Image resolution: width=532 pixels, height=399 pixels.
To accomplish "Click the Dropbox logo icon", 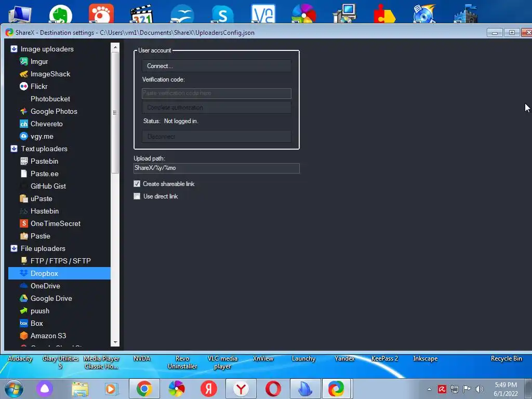I will [23, 273].
